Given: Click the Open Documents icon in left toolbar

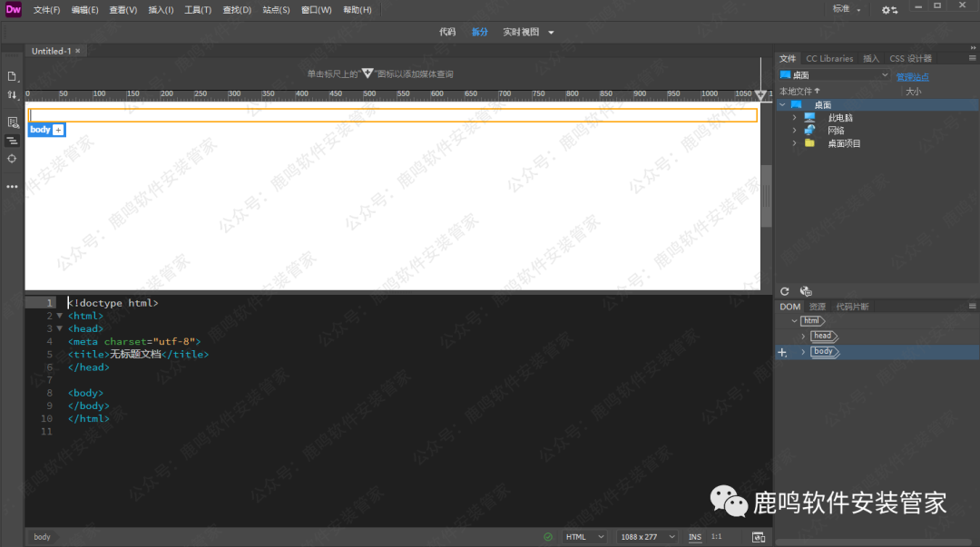Looking at the screenshot, I should [x=12, y=77].
